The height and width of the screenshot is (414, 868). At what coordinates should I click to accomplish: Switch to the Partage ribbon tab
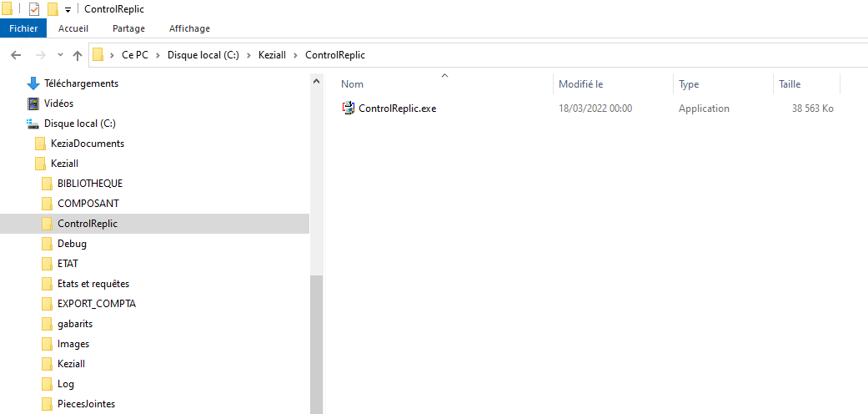click(128, 28)
